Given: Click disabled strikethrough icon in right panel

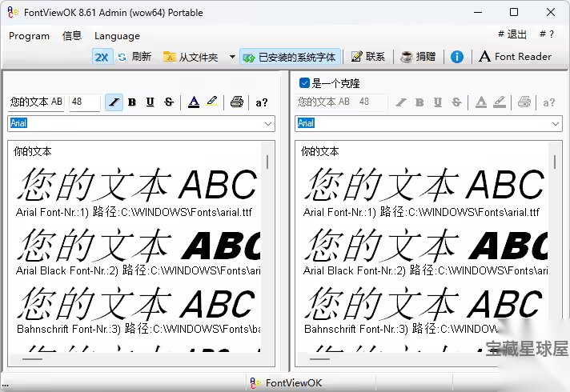Looking at the screenshot, I should 456,102.
